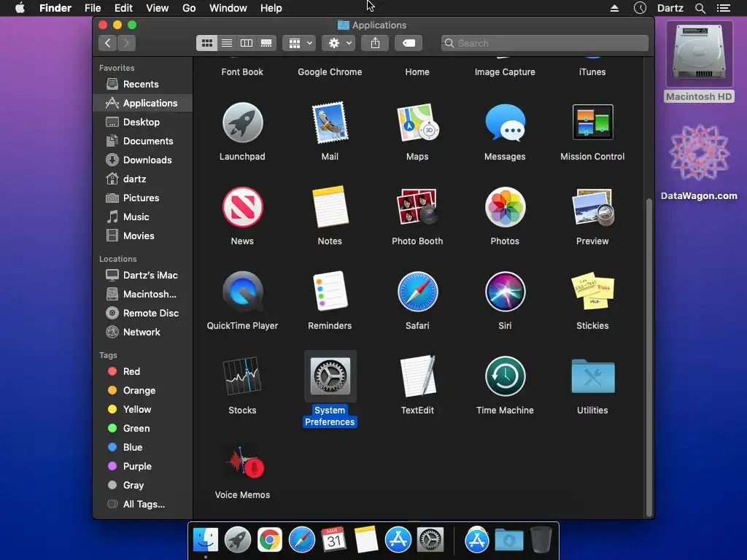Click the Share toolbar button
This screenshot has height=560, width=747.
[376, 43]
